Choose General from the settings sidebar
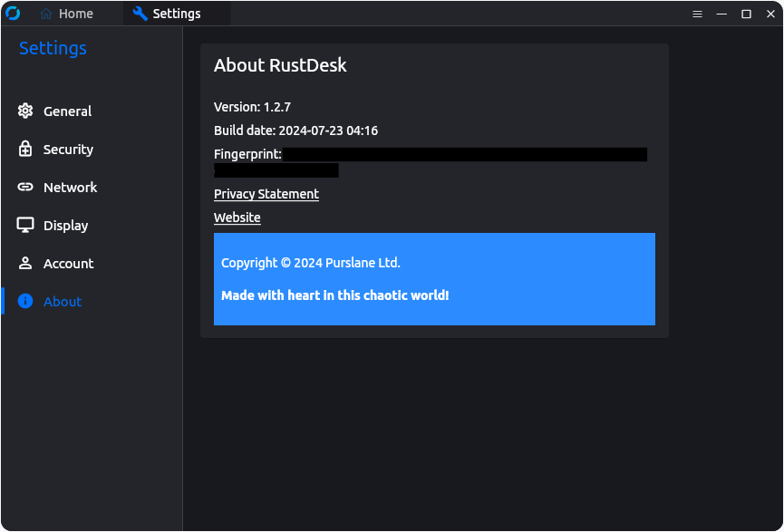 click(68, 111)
